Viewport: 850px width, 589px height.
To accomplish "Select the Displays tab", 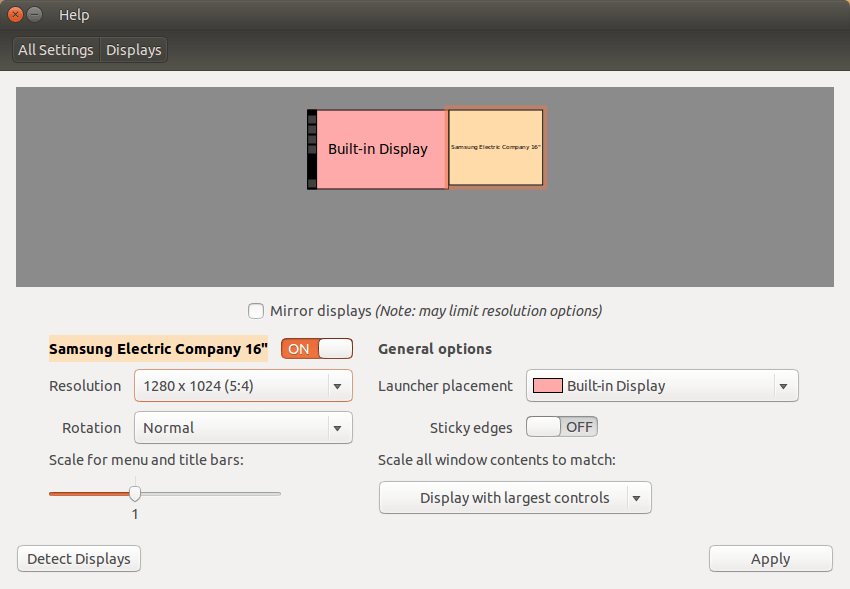I will click(133, 49).
